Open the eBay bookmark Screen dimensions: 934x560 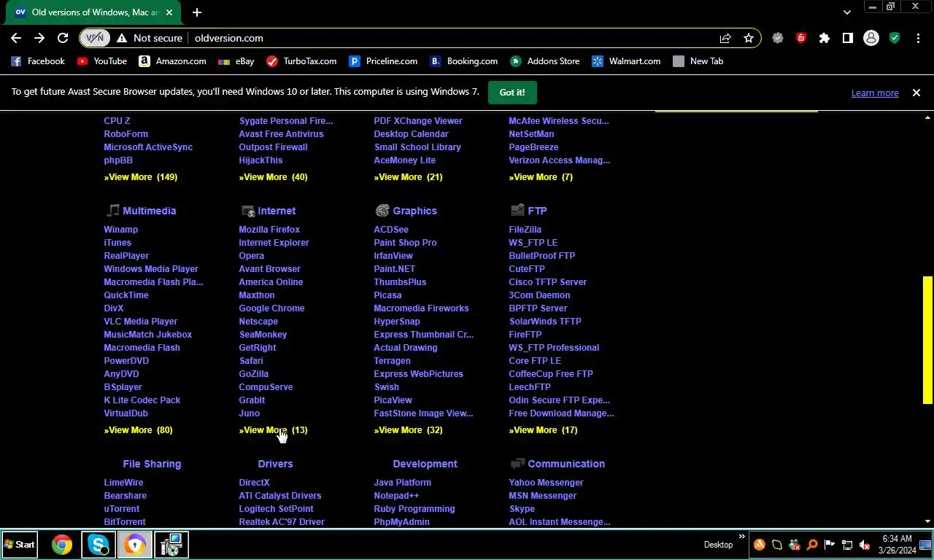click(236, 61)
